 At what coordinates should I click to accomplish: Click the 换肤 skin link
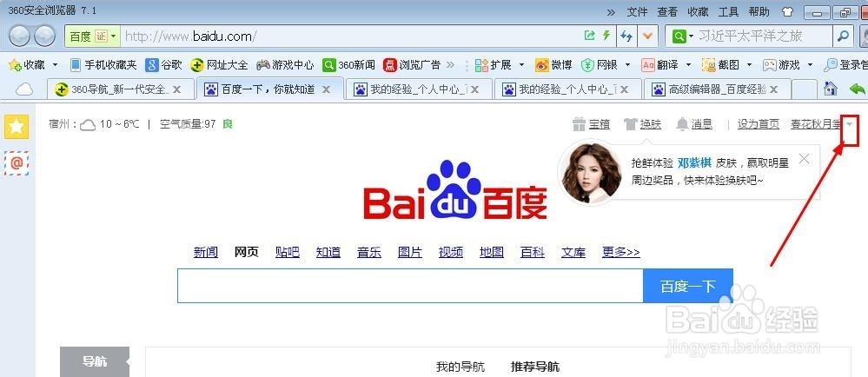(x=643, y=124)
